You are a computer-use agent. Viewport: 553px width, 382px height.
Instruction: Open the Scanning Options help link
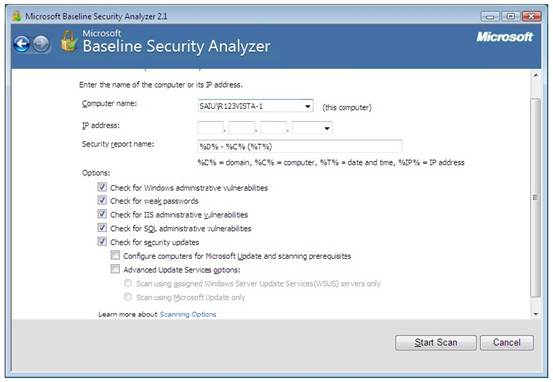[188, 314]
